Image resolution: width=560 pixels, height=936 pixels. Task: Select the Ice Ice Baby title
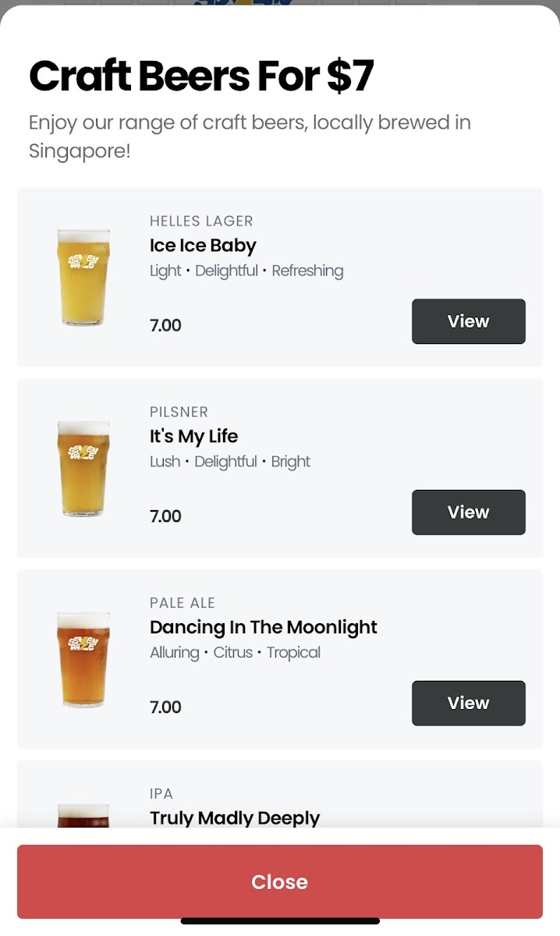click(x=203, y=246)
